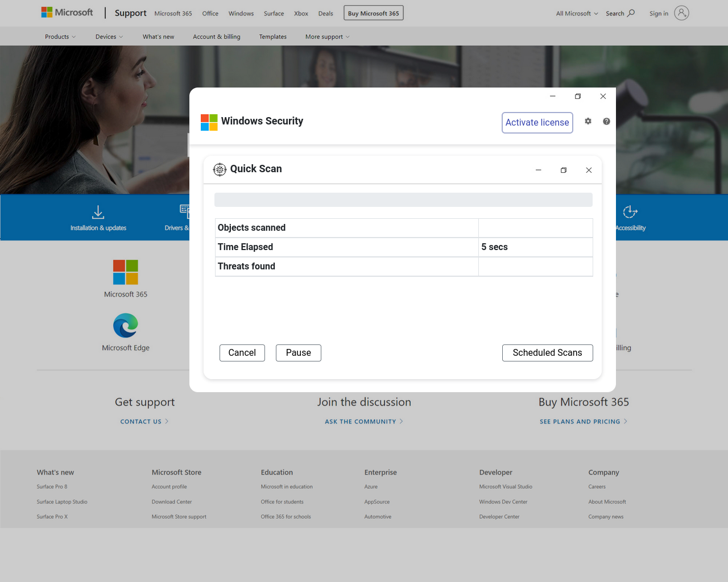
Task: Go to Microsoft 365 in top nav
Action: click(x=173, y=13)
